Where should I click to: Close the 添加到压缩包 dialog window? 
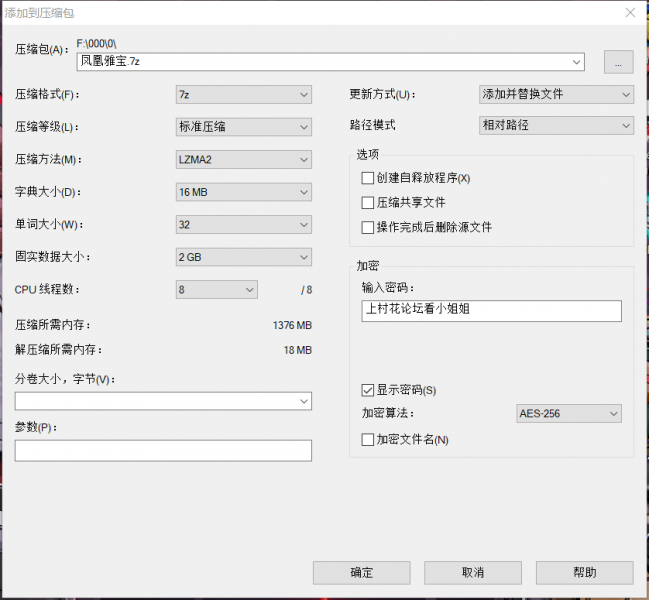[629, 13]
